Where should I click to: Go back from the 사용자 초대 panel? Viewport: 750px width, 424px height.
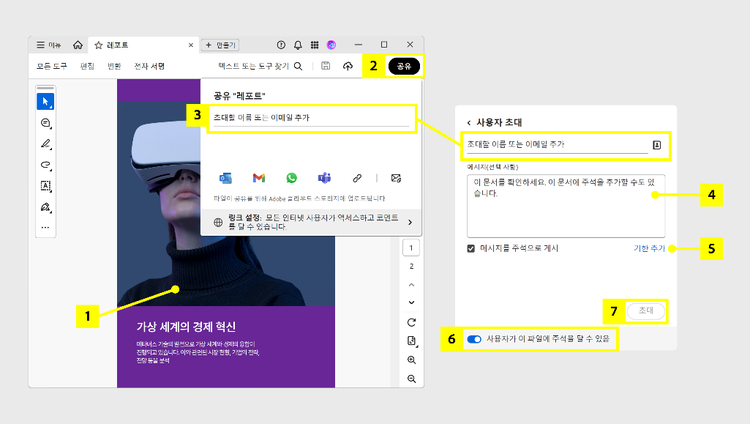tap(469, 123)
